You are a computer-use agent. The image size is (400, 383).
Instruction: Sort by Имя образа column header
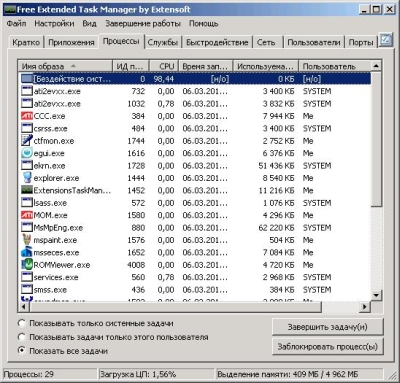click(65, 66)
